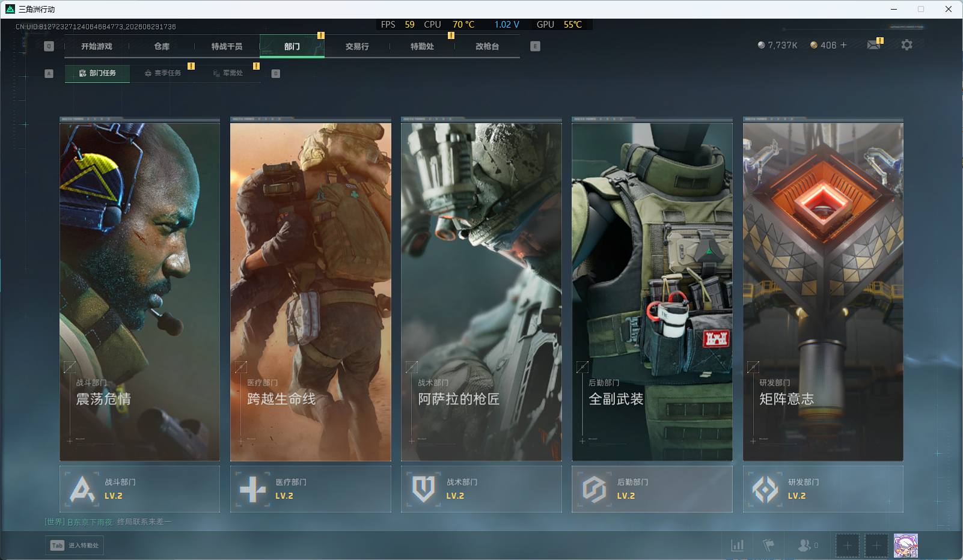Screen dimensions: 963x560
Task: Click the 7,737K currency amount
Action: 783,45
